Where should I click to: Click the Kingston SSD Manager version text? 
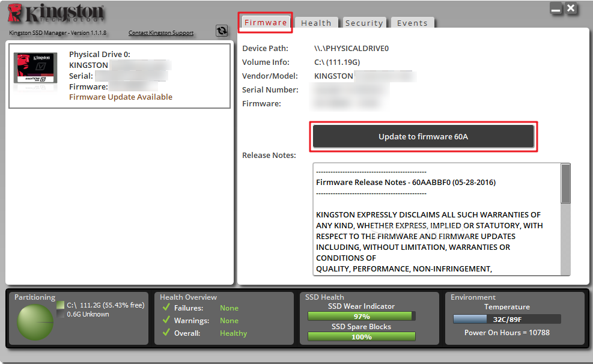pyautogui.click(x=58, y=33)
